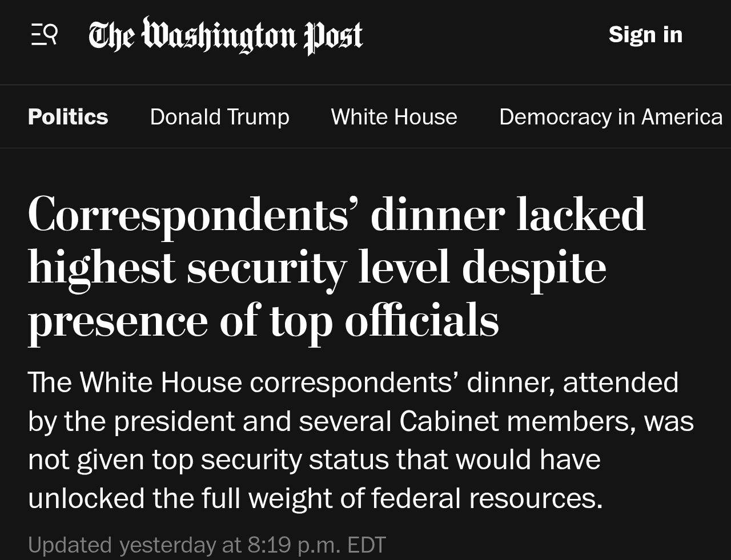Click 'security' in the headline
This screenshot has height=560, width=731.
point(266,267)
